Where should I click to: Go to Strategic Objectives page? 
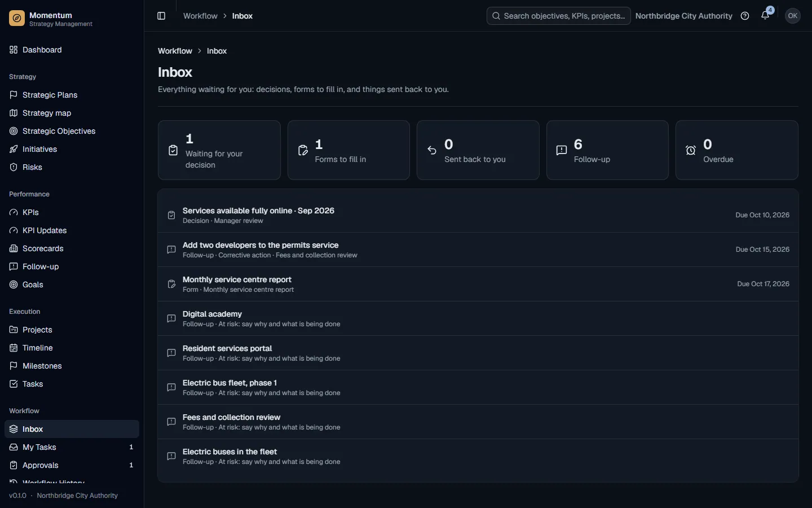(72, 131)
